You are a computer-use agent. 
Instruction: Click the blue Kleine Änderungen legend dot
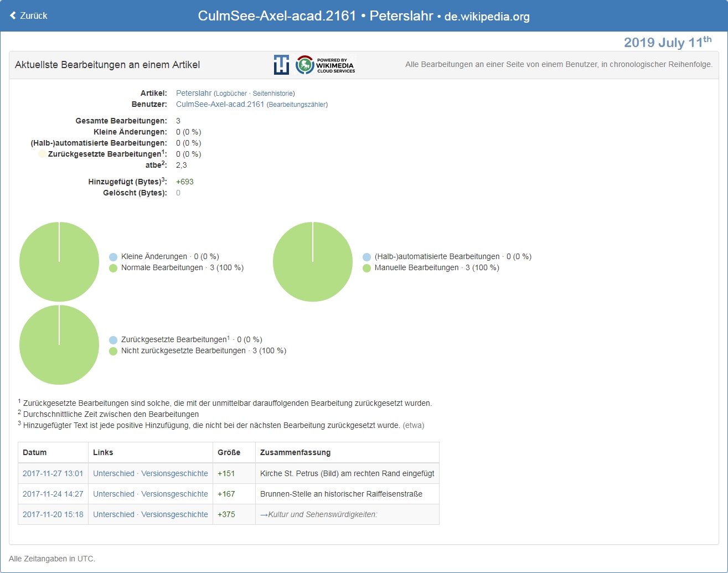coord(113,257)
